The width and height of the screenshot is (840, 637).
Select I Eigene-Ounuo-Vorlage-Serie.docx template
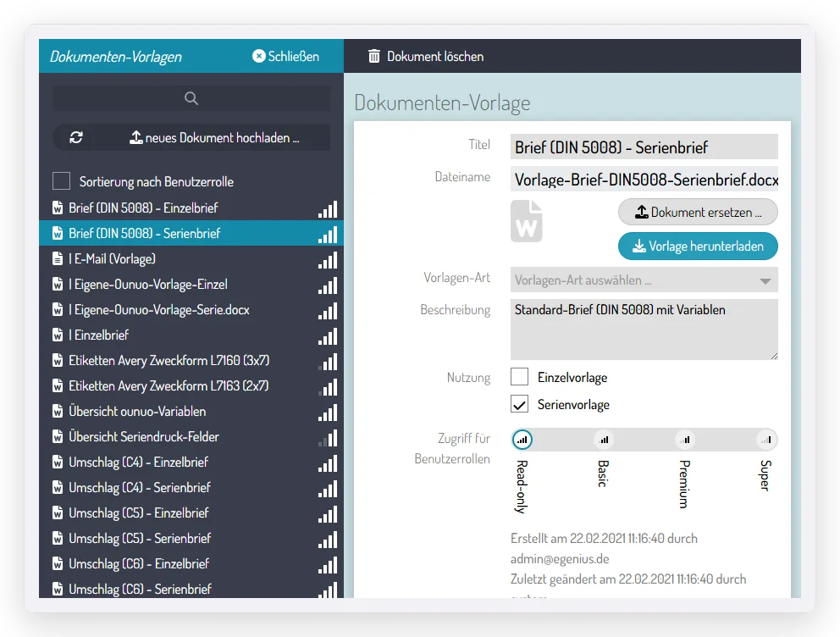[191, 310]
